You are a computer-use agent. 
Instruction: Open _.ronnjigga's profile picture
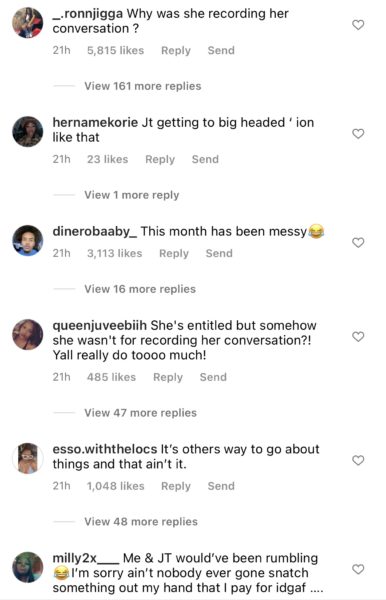pos(28,23)
